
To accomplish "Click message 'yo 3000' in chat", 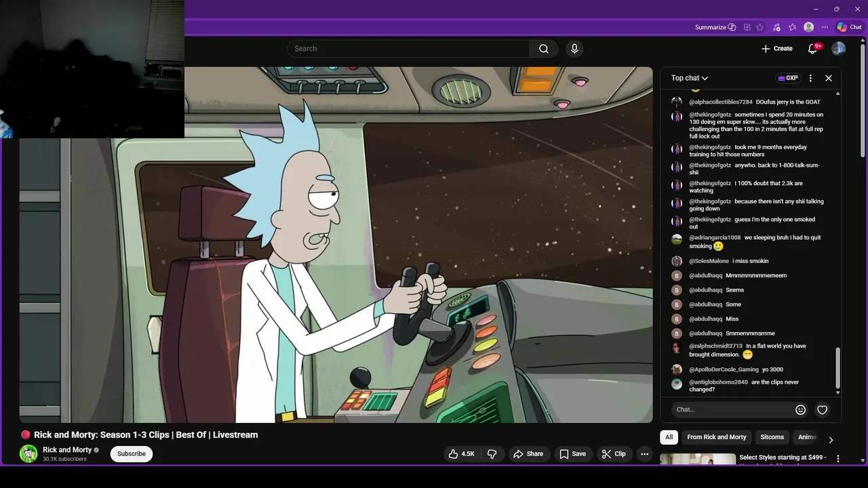I will (x=772, y=369).
